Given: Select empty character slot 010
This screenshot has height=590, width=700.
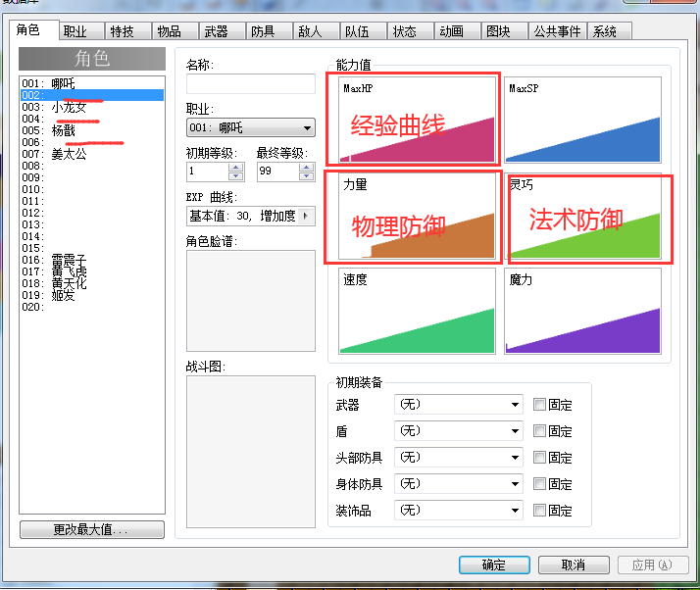Looking at the screenshot, I should pyautogui.click(x=92, y=189).
